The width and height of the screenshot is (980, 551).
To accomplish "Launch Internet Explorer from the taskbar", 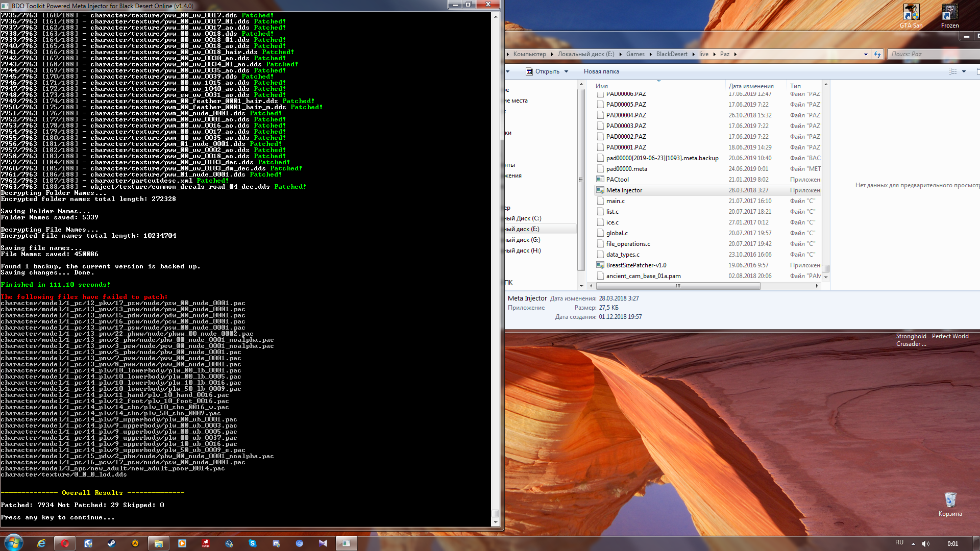I will (41, 543).
